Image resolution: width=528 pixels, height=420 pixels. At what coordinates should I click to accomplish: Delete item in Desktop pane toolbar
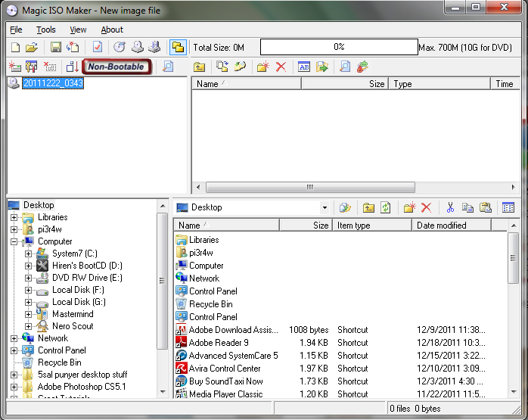427,207
